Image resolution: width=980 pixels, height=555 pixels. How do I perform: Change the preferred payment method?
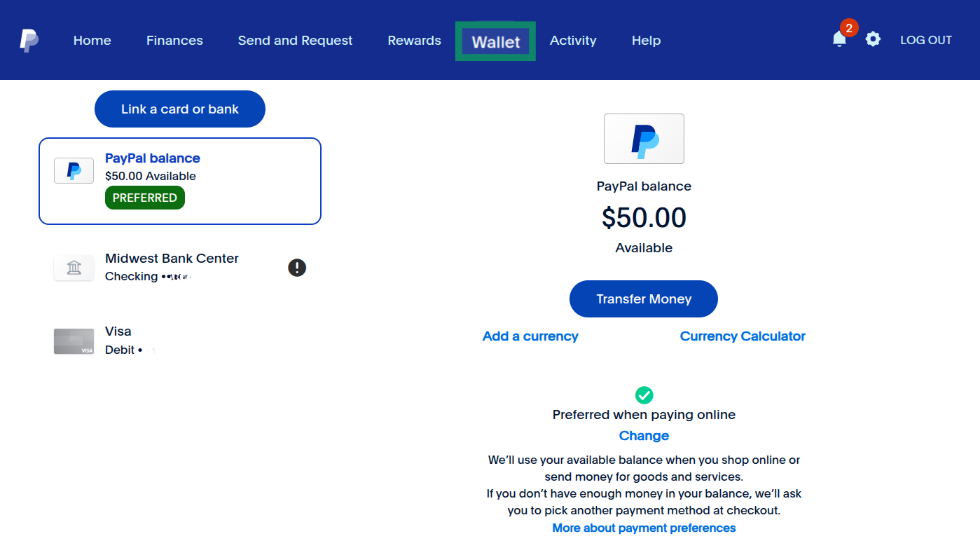click(x=644, y=435)
